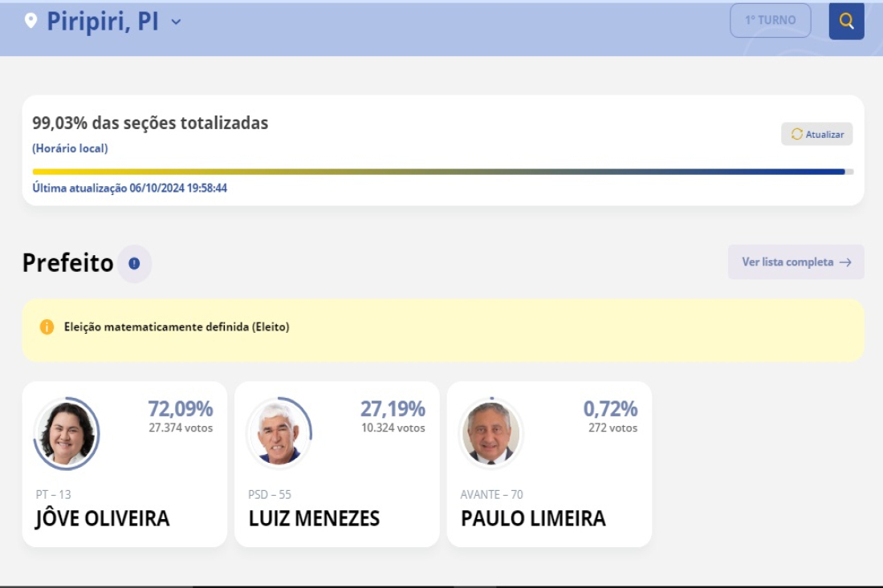Open Ver lista completa link
883x588 pixels.
click(796, 262)
